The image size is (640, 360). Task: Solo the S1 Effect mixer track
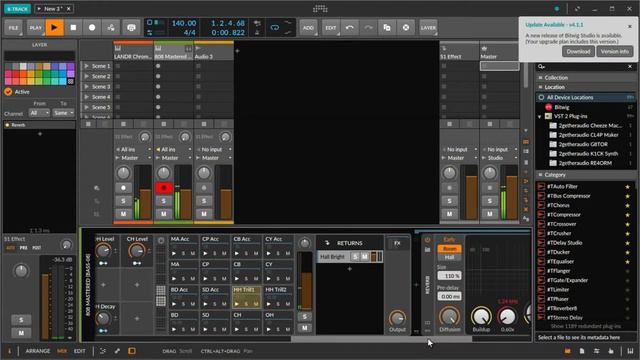(x=449, y=201)
